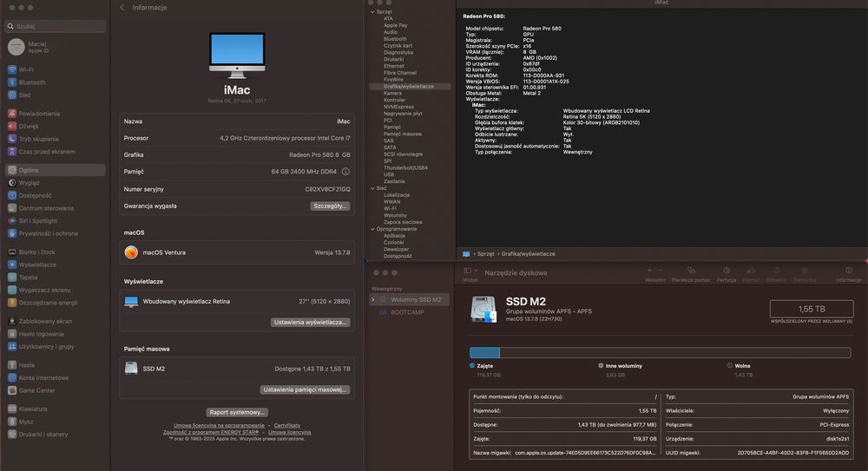The width and height of the screenshot is (868, 471).
Task: Click SSD M2 disk usage bar
Action: (x=660, y=352)
